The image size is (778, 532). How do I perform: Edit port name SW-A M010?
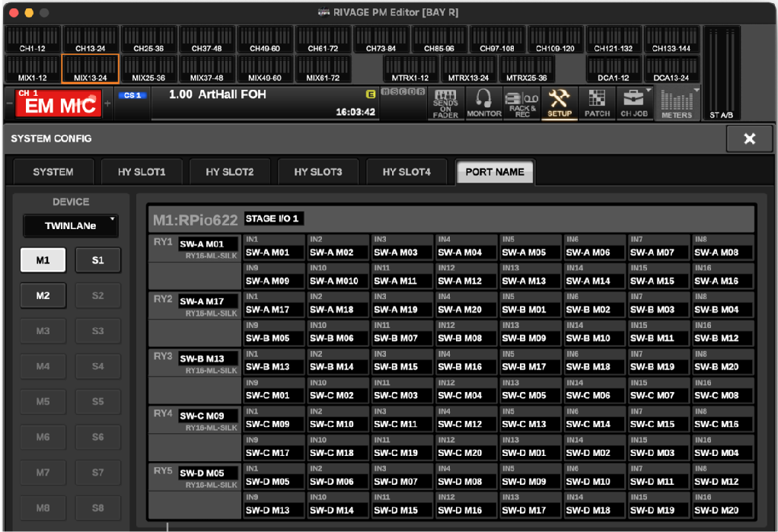[x=337, y=281]
